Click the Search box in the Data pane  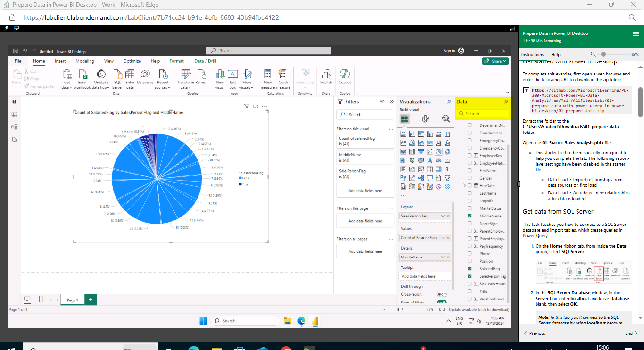[482, 114]
